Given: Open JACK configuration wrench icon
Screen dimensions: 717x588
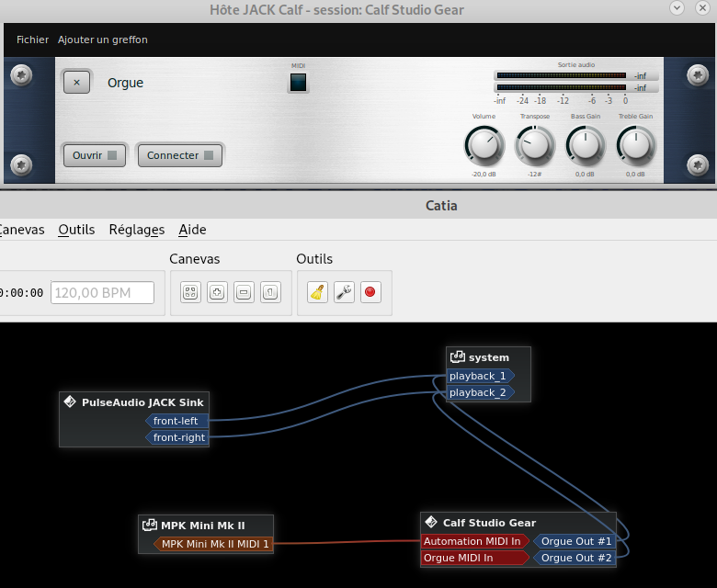Looking at the screenshot, I should coord(344,292).
